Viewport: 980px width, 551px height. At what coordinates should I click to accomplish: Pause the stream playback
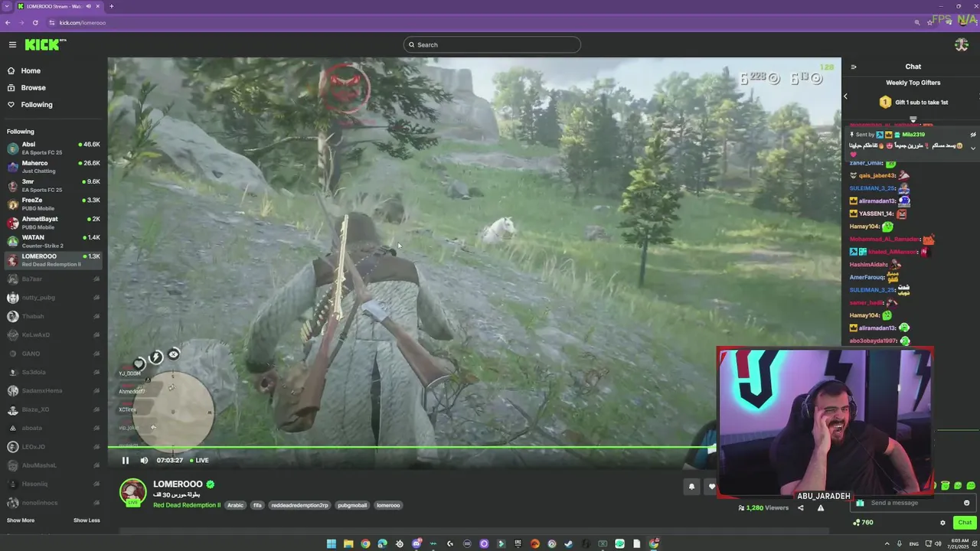point(126,460)
